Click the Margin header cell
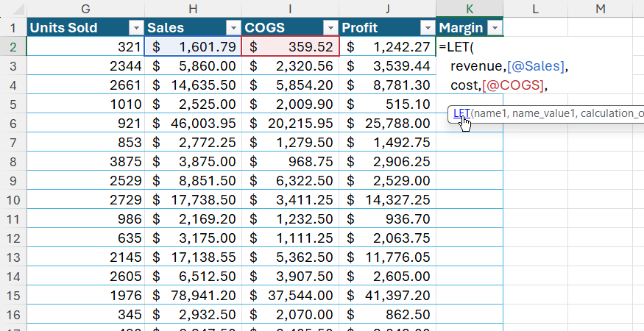Screen dimensions: 644x331 tap(470, 27)
